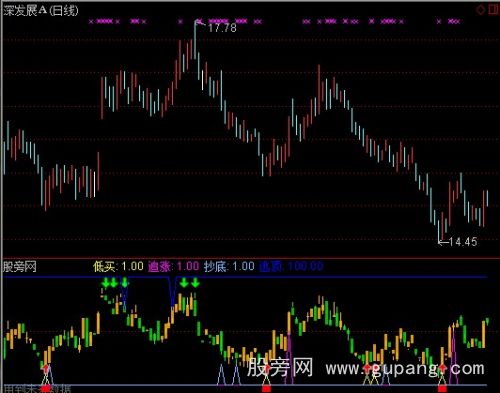
Task: Click the rightmost red square marker on indicator baseline
Action: (442, 389)
